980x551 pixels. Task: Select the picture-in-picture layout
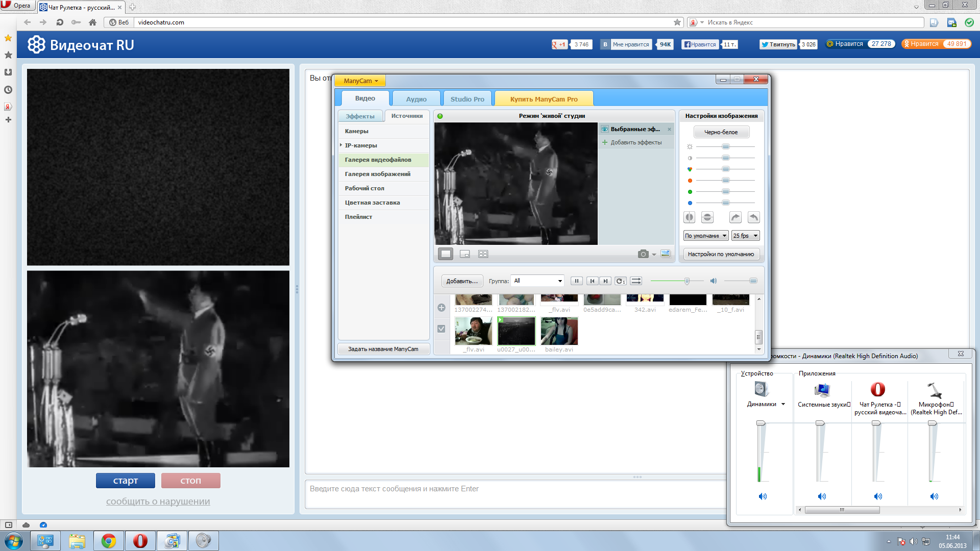tap(464, 254)
